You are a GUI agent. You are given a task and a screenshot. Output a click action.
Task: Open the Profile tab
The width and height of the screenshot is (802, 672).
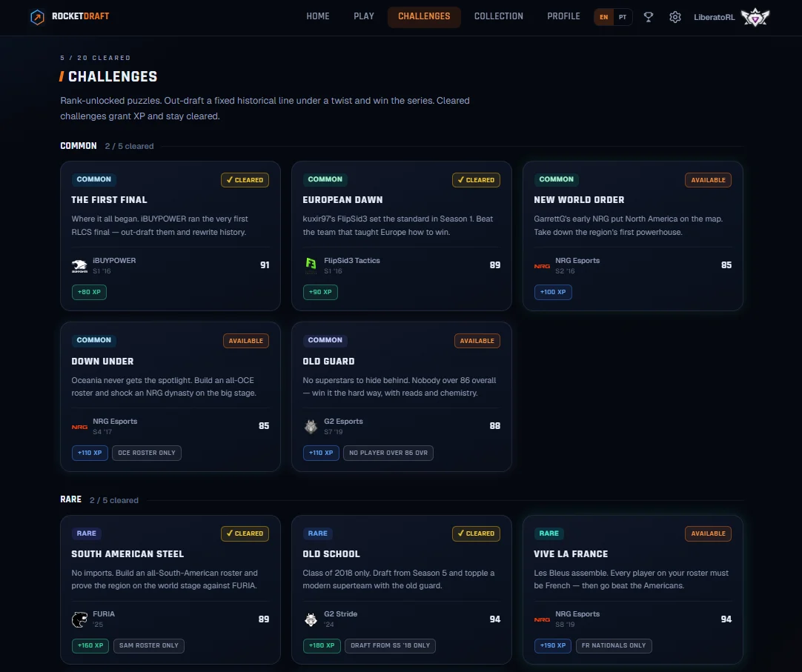tap(563, 16)
